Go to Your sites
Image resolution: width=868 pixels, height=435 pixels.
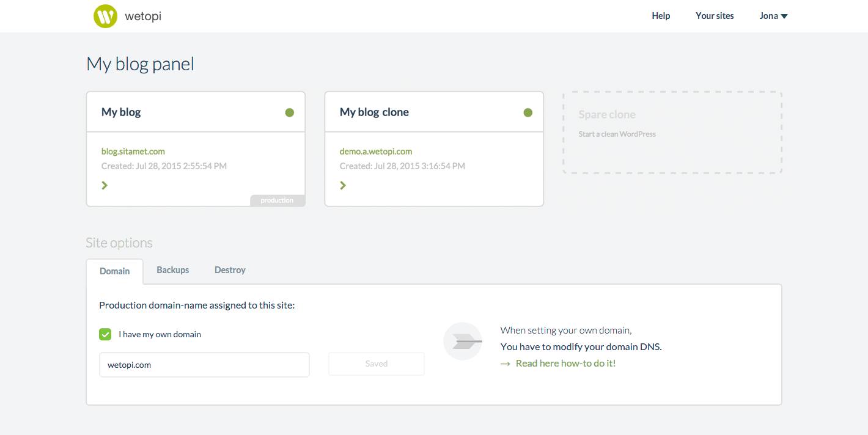715,16
